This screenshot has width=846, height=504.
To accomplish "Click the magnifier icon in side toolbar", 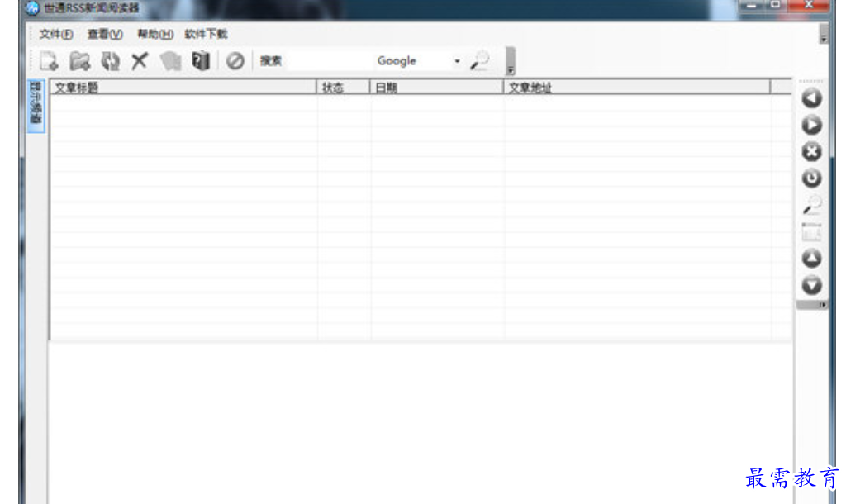I will point(811,205).
